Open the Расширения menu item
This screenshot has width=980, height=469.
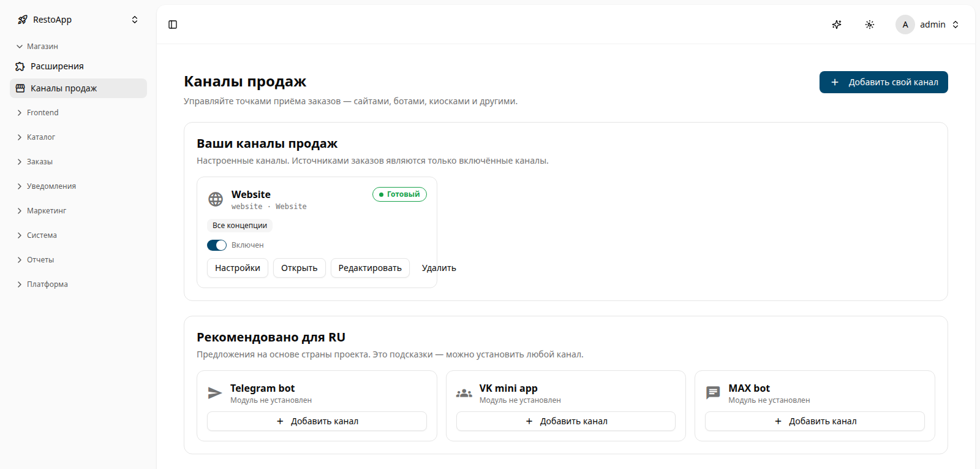[78, 66]
